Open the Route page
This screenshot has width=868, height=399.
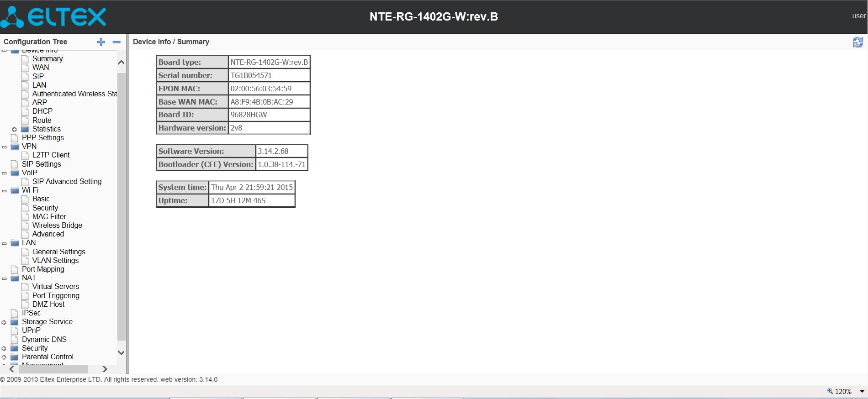click(42, 120)
